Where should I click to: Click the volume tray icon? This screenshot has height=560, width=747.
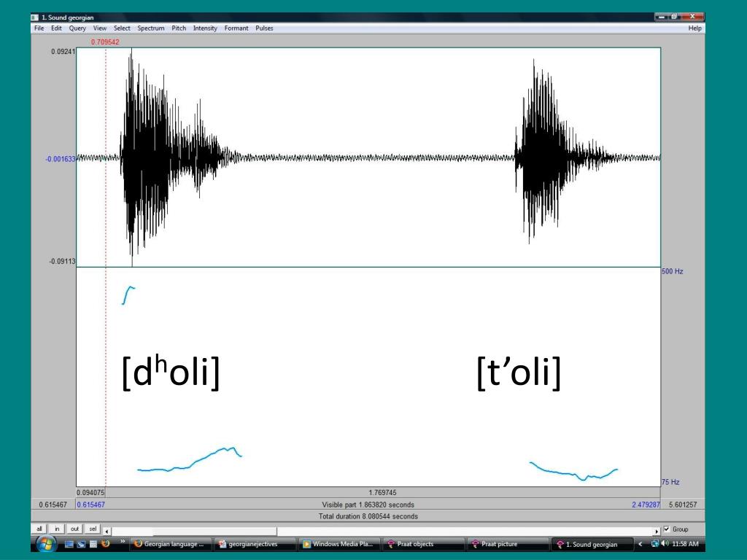click(x=665, y=543)
